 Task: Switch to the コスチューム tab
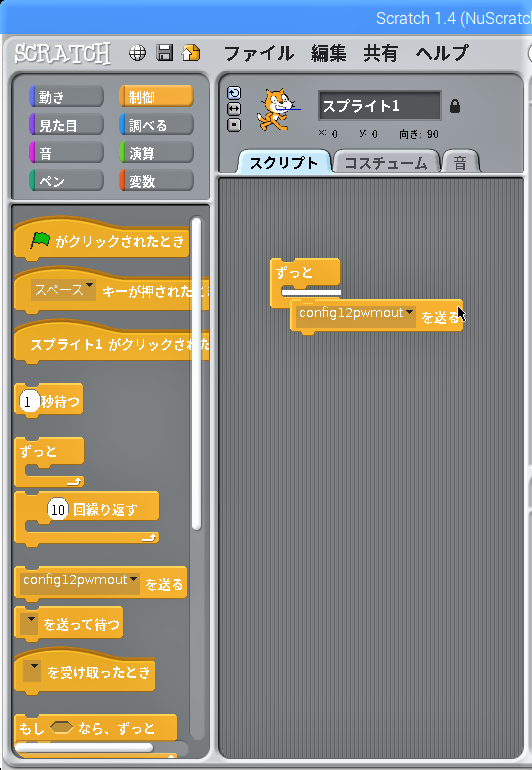tap(386, 163)
